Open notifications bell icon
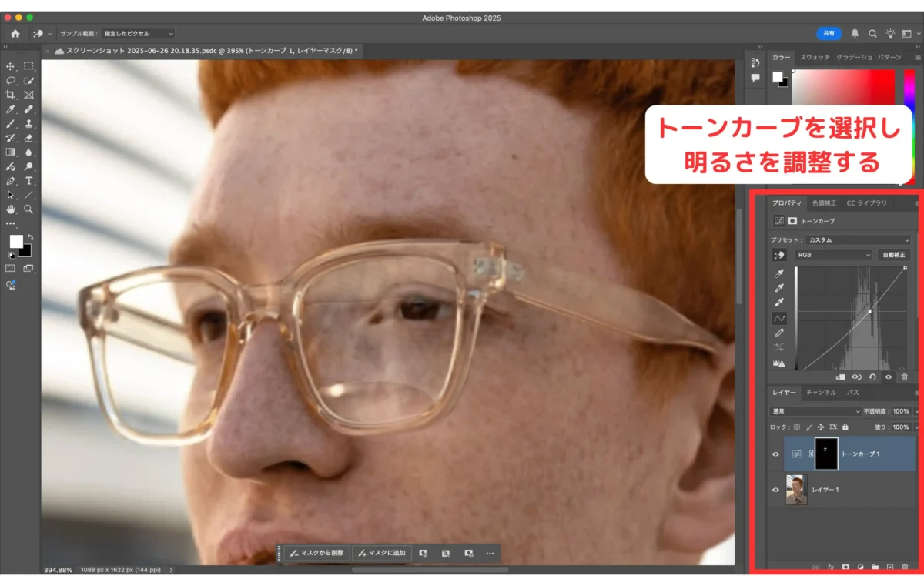This screenshot has height=586, width=924. click(x=855, y=34)
